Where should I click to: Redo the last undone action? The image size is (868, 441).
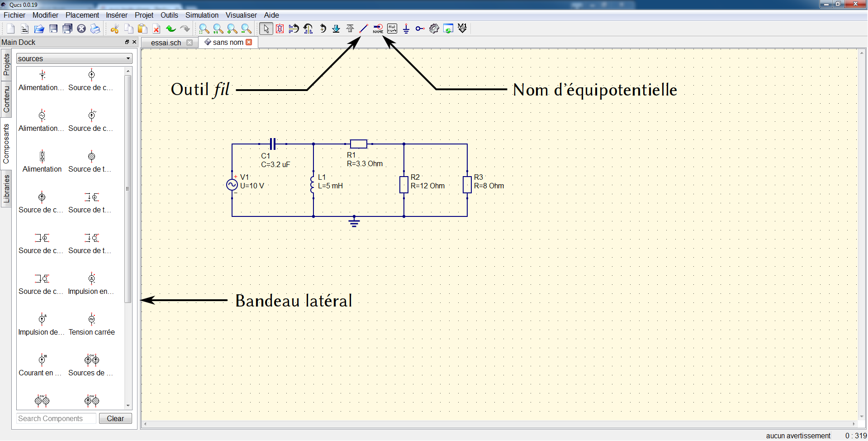(x=185, y=29)
